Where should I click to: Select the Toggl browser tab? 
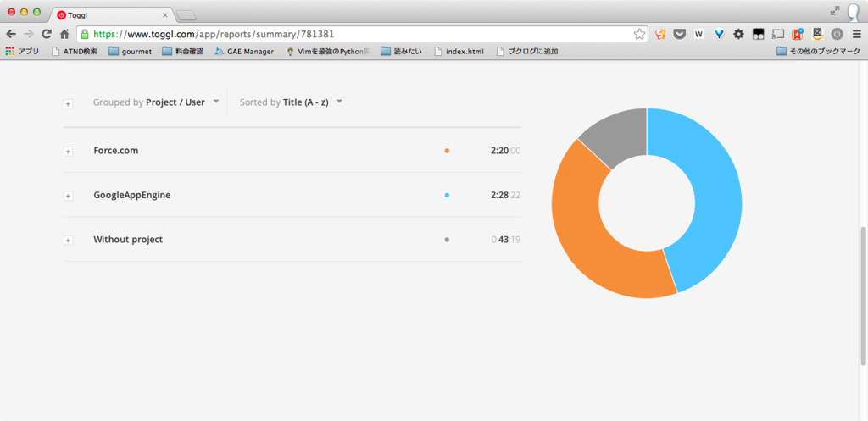point(111,15)
